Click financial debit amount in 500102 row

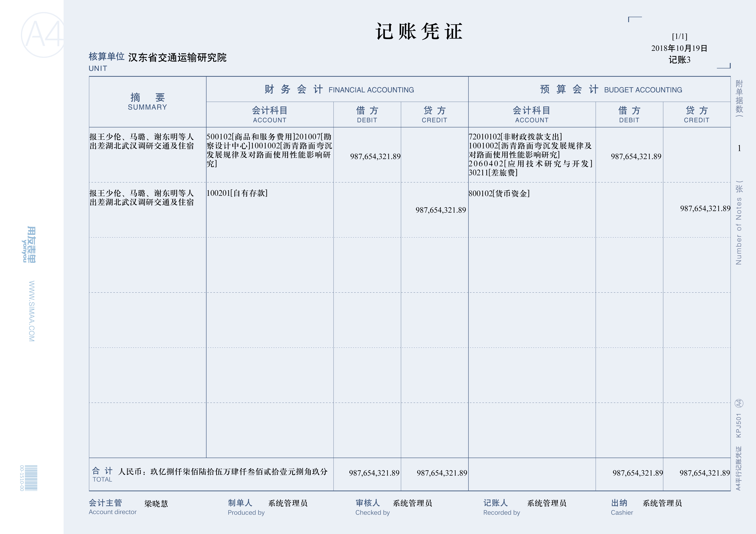[375, 156]
